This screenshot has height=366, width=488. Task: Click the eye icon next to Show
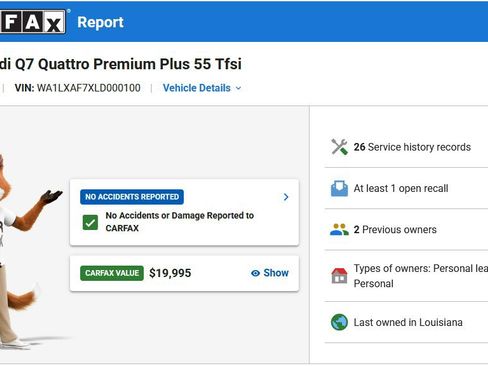(x=255, y=273)
